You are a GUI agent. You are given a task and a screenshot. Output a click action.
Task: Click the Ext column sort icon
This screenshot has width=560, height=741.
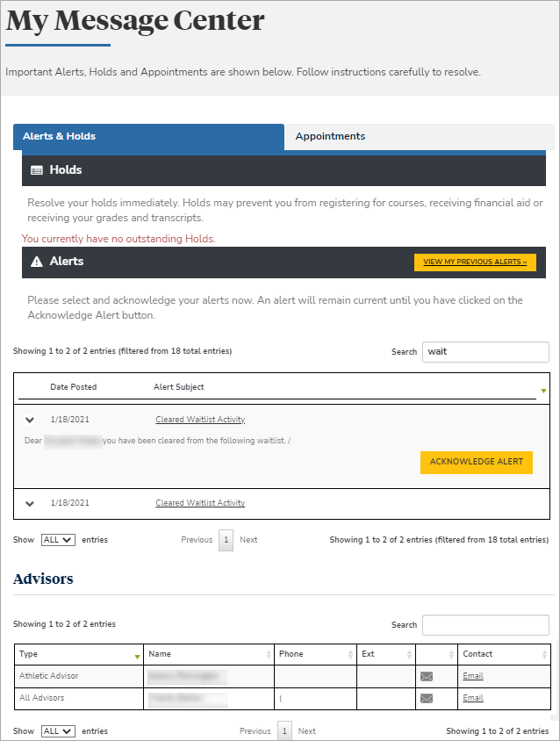pyautogui.click(x=409, y=655)
